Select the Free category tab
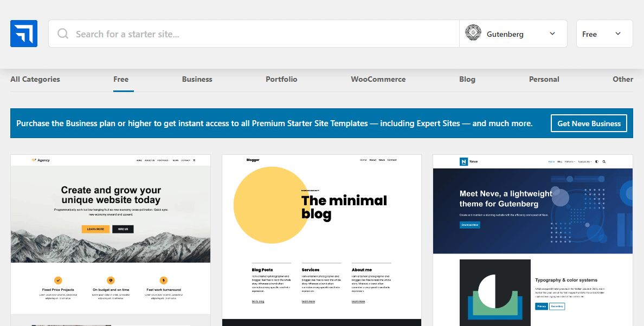The height and width of the screenshot is (326, 644). [121, 79]
